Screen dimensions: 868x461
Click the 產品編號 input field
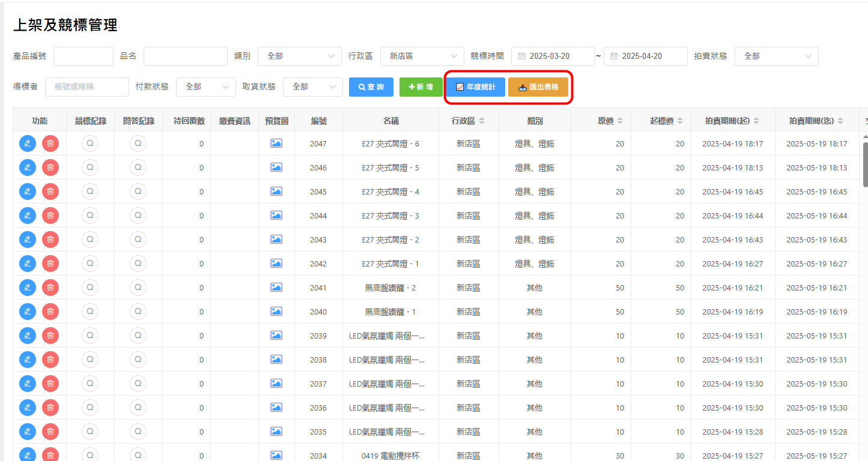tap(83, 56)
